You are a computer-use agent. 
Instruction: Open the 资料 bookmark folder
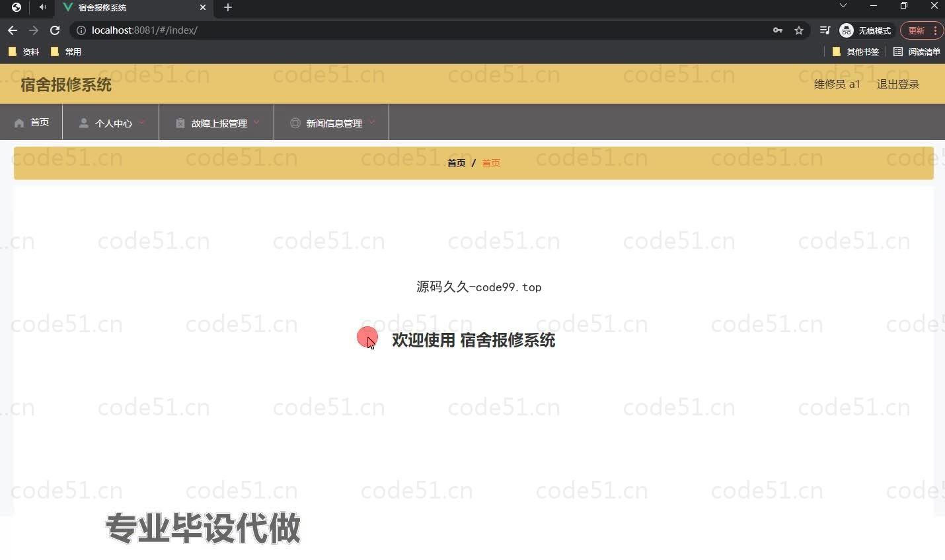pyautogui.click(x=24, y=52)
